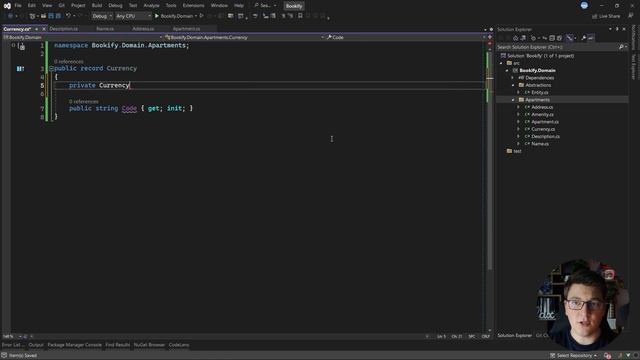The image size is (640, 360).
Task: Open the Edit menu
Action: [x=31, y=6]
